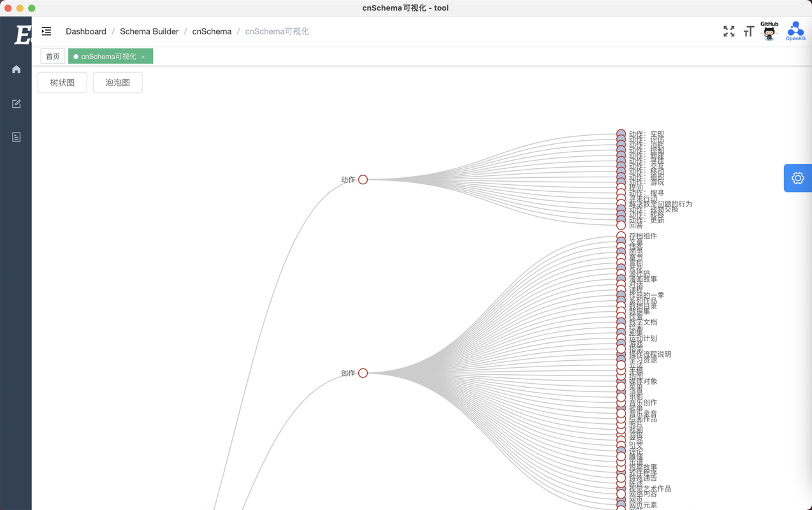812x510 pixels.
Task: Open the sidebar document list icon
Action: tap(16, 137)
